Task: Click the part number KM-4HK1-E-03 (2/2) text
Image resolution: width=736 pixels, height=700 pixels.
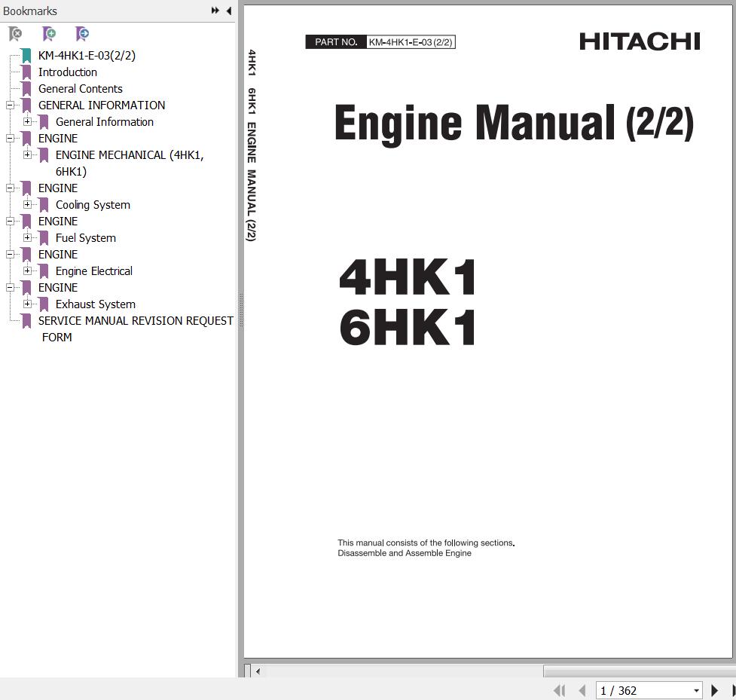Action: (x=411, y=41)
